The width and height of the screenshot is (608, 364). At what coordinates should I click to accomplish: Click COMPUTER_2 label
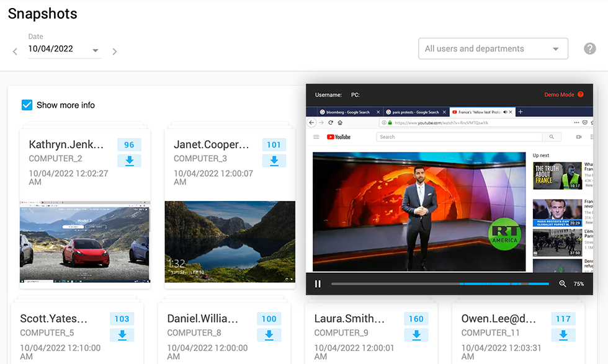click(x=55, y=159)
